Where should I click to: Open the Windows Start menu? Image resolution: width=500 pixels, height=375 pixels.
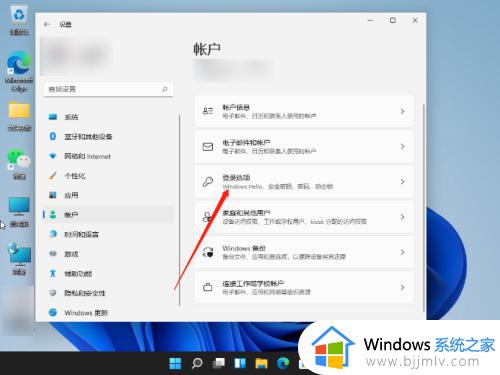click(x=175, y=363)
